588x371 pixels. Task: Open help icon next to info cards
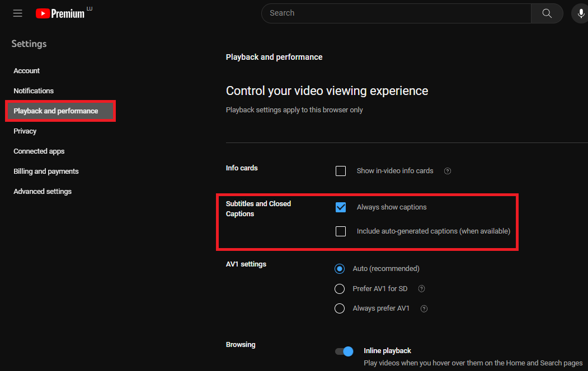[448, 171]
